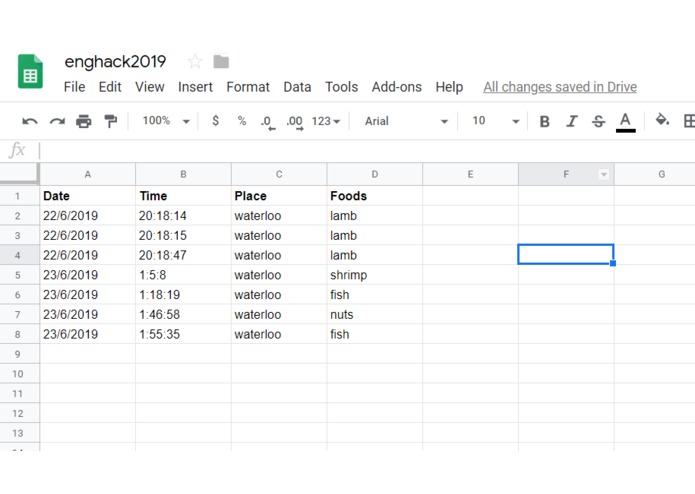
Task: Select the cell containing 1:18:19
Action: click(x=184, y=295)
